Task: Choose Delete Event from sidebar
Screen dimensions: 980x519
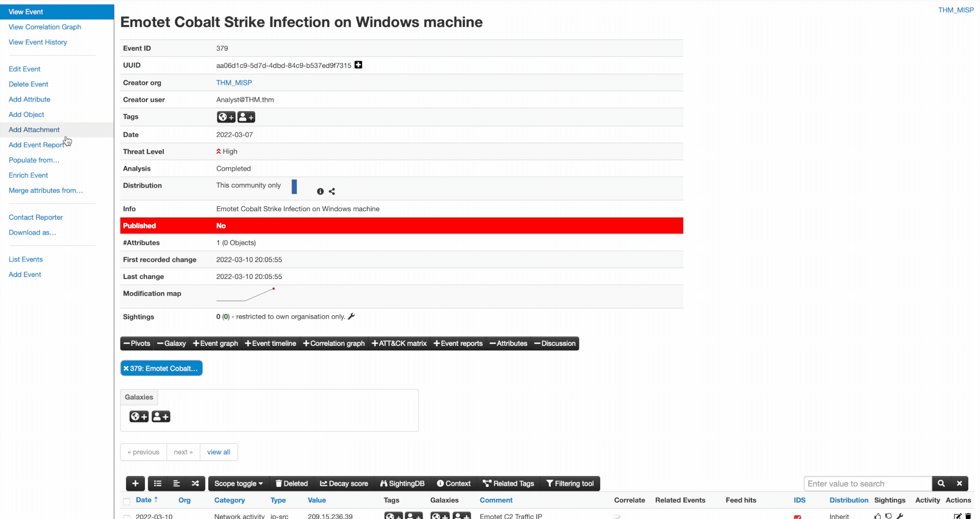Action: tap(29, 84)
